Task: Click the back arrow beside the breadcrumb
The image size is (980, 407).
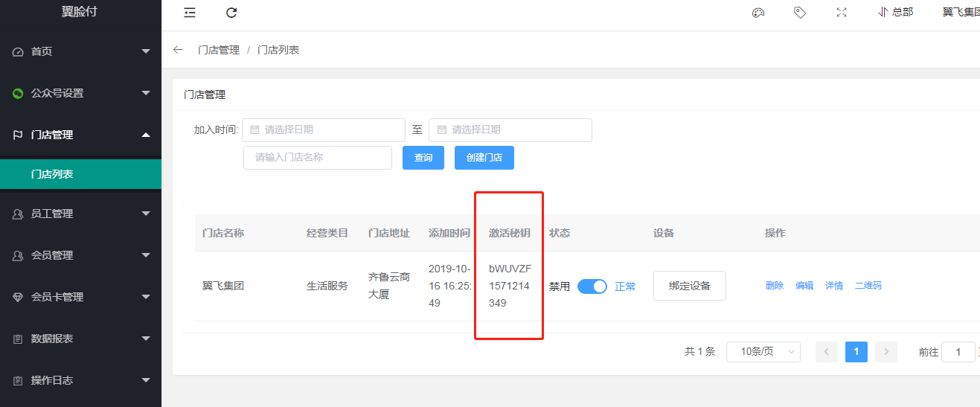Action: coord(177,50)
